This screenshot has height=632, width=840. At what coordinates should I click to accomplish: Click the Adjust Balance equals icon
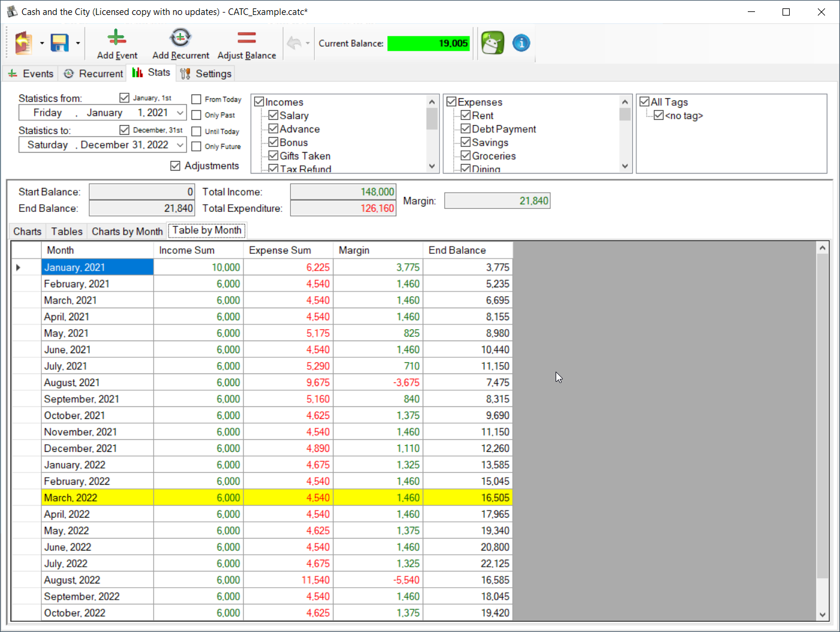tap(247, 38)
